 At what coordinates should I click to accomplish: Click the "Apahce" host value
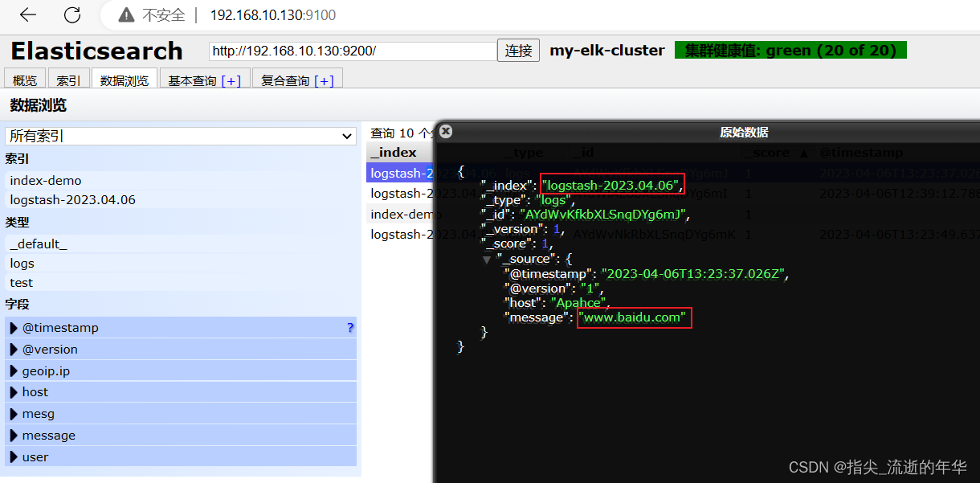(x=580, y=303)
